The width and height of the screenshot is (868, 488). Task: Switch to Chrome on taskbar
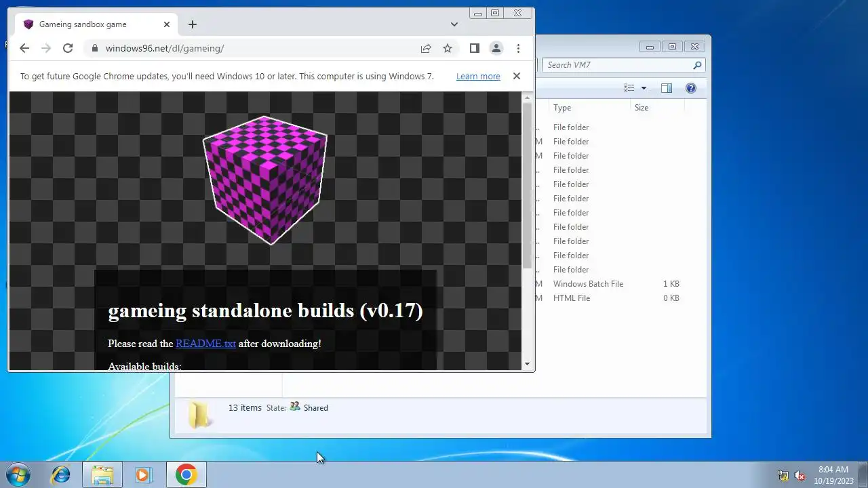tap(186, 474)
